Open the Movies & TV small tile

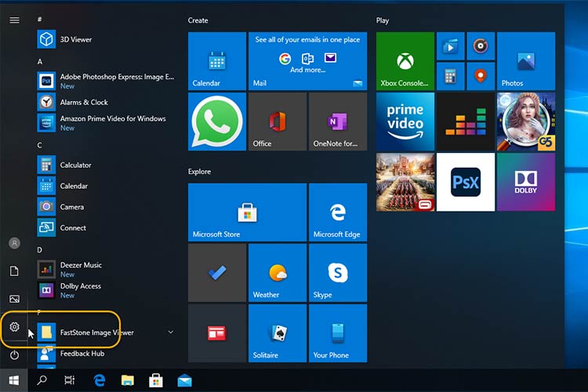(x=450, y=45)
